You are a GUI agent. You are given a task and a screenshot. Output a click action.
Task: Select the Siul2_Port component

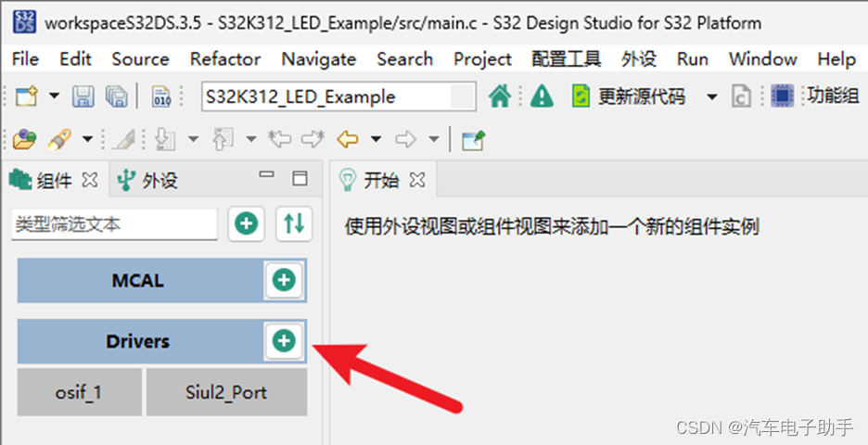click(x=226, y=392)
